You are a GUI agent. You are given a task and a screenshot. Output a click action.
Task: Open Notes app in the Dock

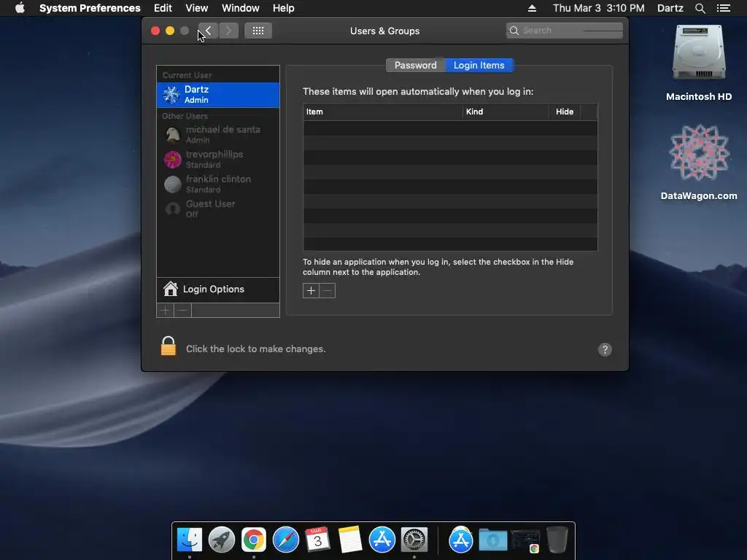pyautogui.click(x=349, y=540)
